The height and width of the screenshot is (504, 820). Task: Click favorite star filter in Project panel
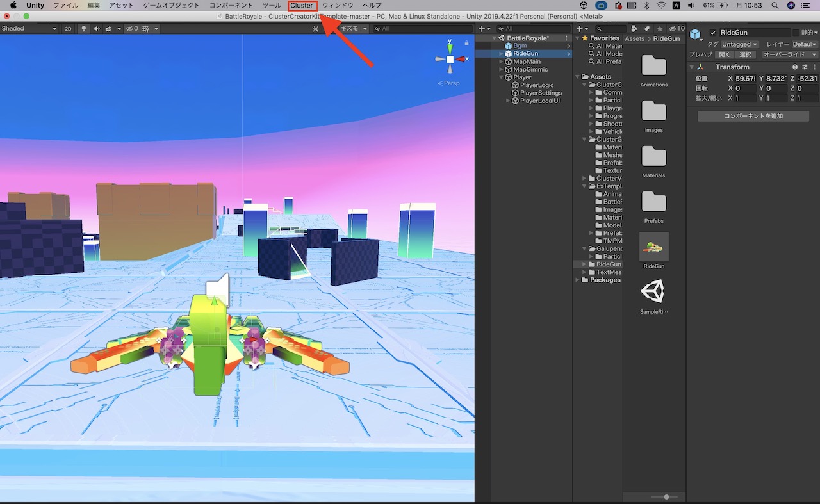coord(659,29)
